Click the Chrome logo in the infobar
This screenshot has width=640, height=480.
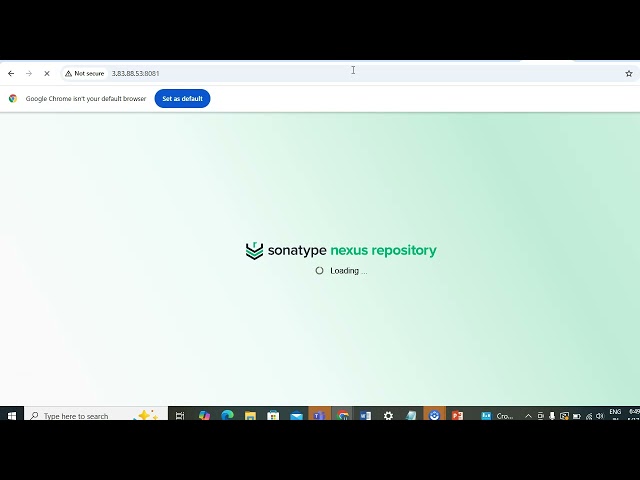(13, 98)
